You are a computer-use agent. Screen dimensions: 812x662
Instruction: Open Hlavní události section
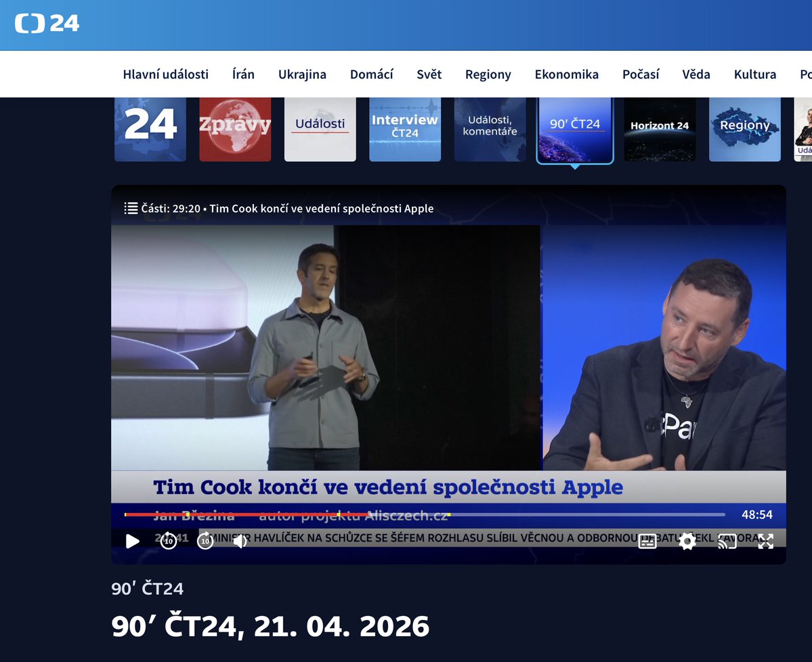pyautogui.click(x=166, y=74)
